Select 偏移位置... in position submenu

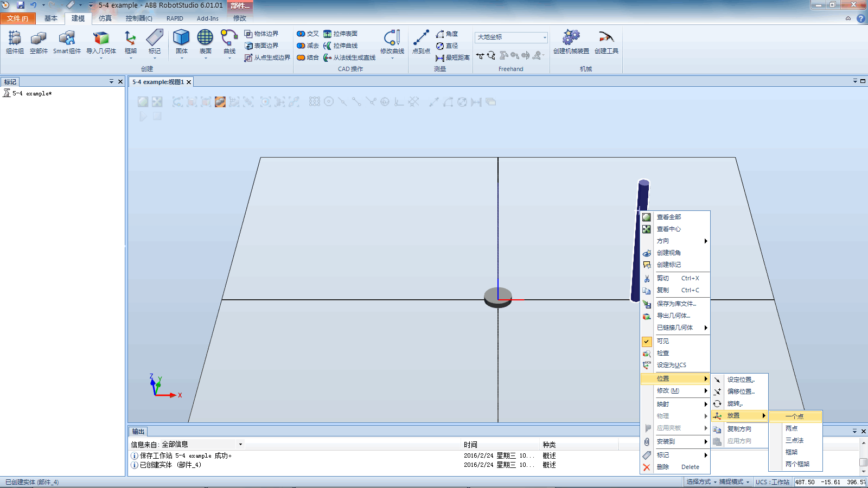coord(740,391)
